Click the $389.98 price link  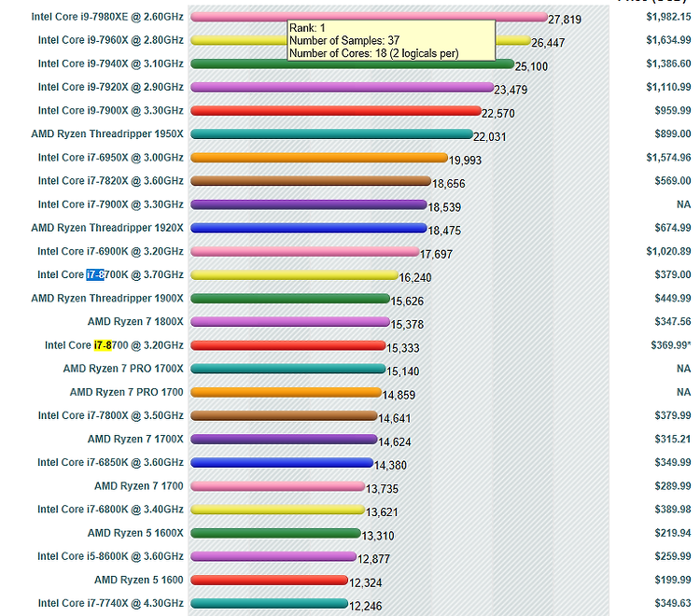[673, 510]
